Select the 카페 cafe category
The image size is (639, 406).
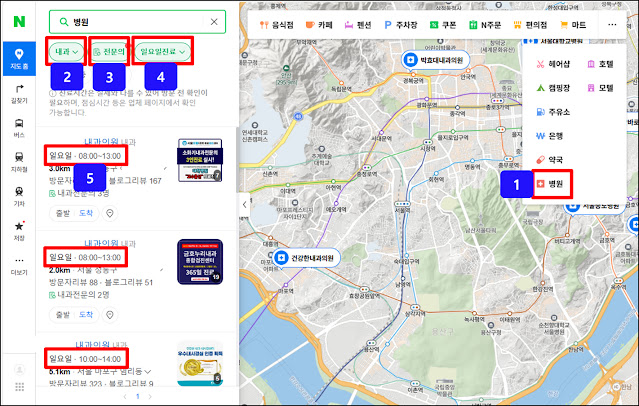(319, 25)
